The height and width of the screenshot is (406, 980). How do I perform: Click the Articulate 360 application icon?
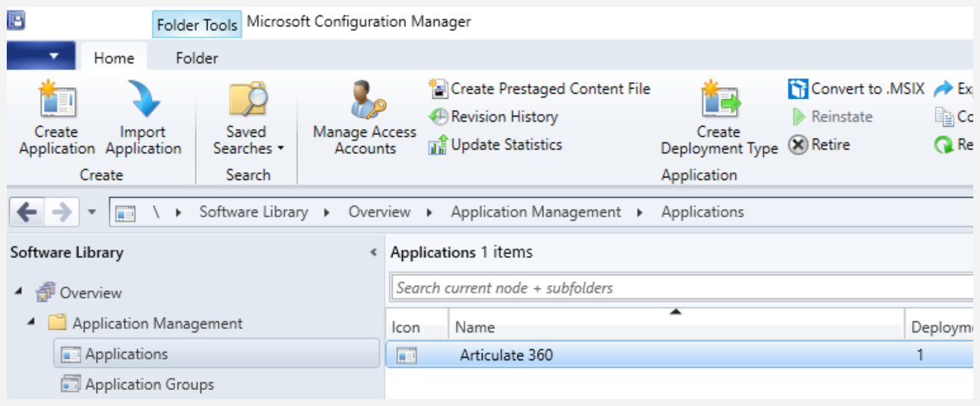point(407,356)
